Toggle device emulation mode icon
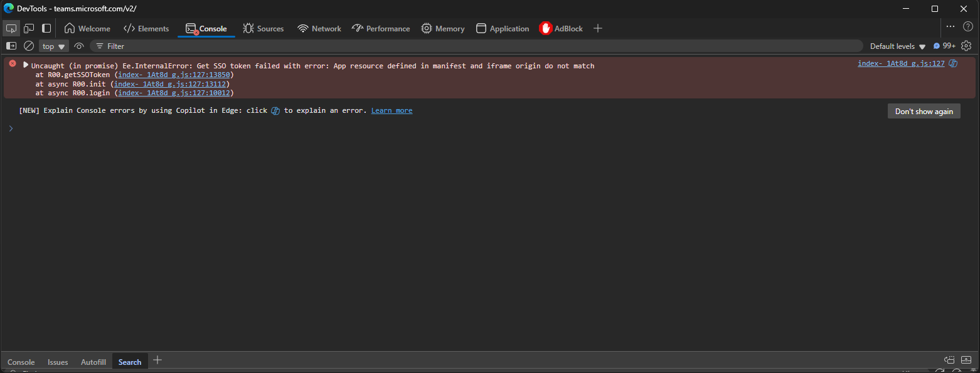Image resolution: width=980 pixels, height=373 pixels. click(x=29, y=28)
